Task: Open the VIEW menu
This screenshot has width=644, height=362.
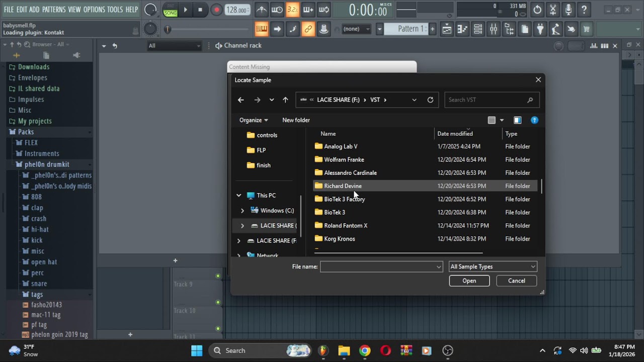Action: tap(74, 10)
